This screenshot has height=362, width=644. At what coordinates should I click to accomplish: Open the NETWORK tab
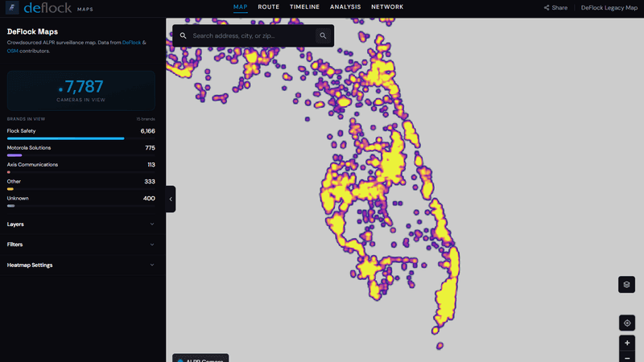pos(387,7)
